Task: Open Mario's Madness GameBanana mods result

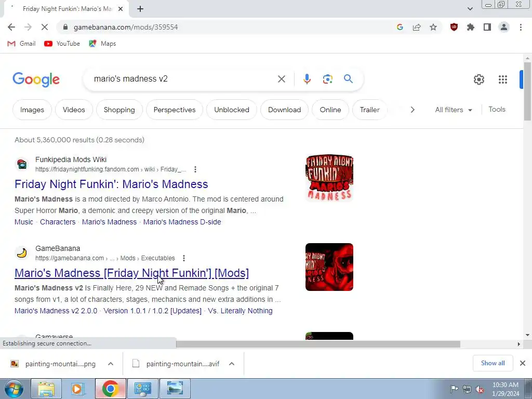Action: point(131,273)
